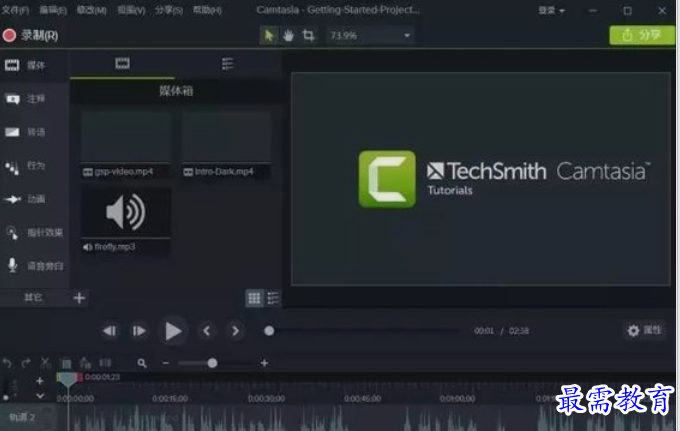680x431 pixels.
Task: Open the 编辑(E) Edit menu
Action: point(53,10)
